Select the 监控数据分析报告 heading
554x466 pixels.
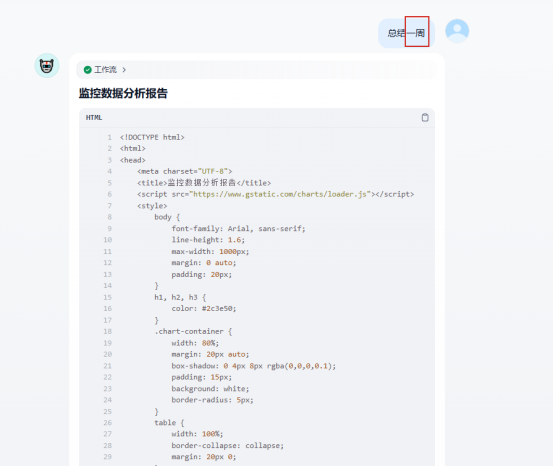pos(123,93)
